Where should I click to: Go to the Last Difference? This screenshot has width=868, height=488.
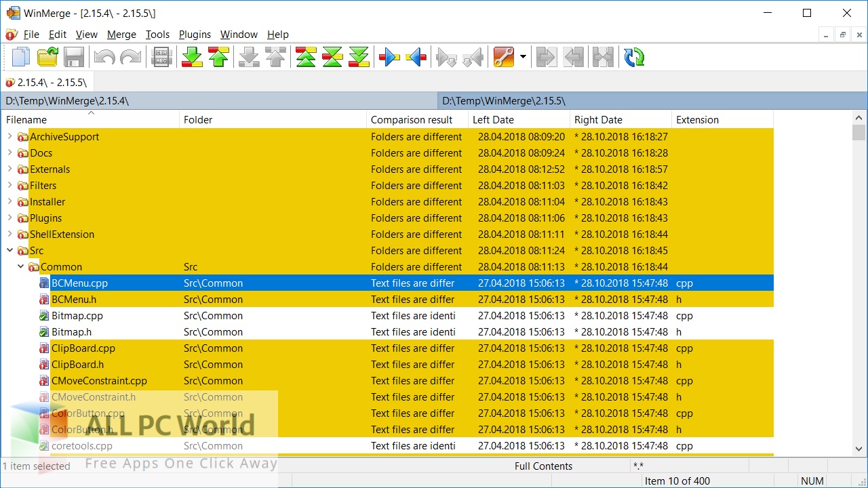[x=358, y=58]
